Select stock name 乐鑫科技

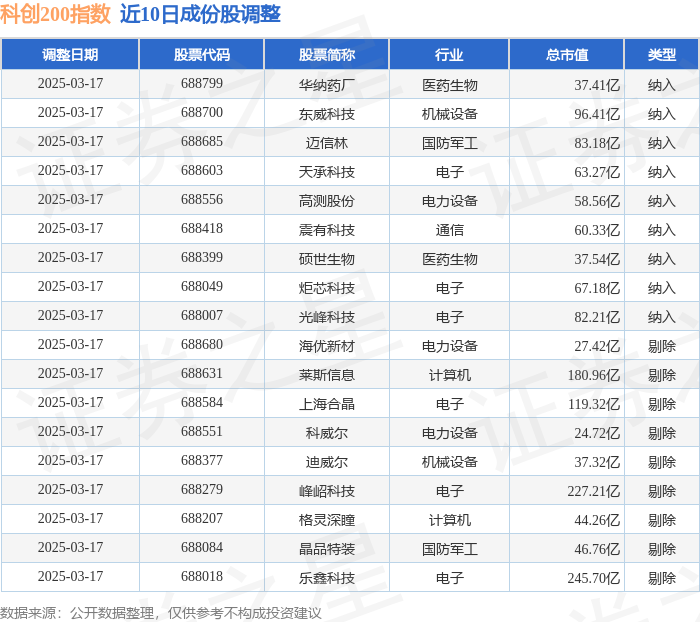pyautogui.click(x=327, y=578)
